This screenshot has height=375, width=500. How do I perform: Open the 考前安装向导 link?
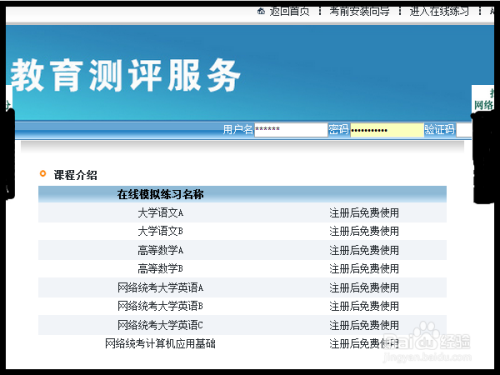pos(359,12)
